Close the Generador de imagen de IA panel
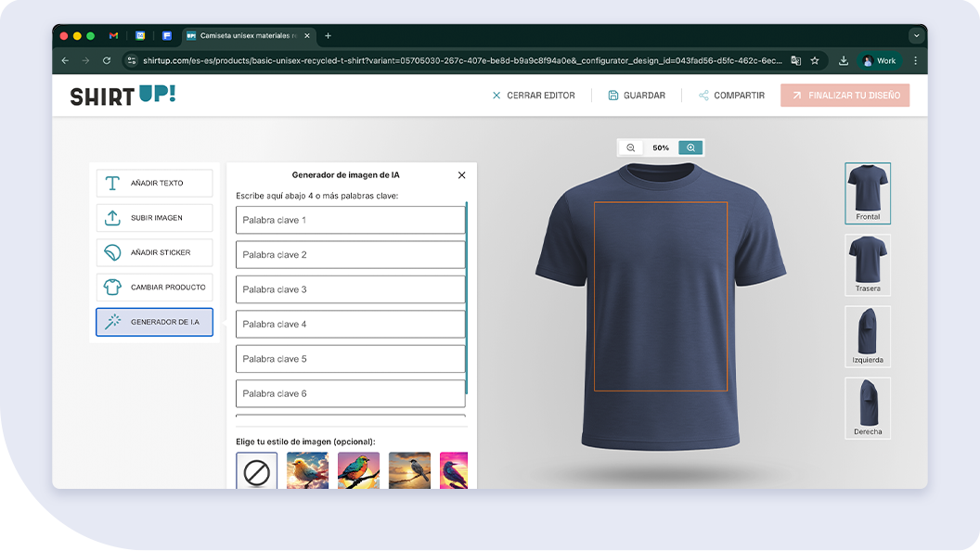The image size is (980, 551). coord(461,175)
